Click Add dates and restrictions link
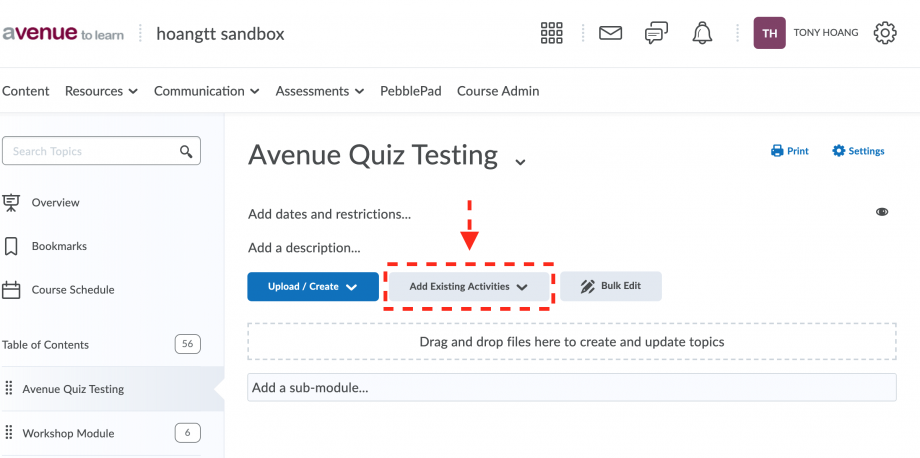Screen dimensions: 920x458 point(329,214)
